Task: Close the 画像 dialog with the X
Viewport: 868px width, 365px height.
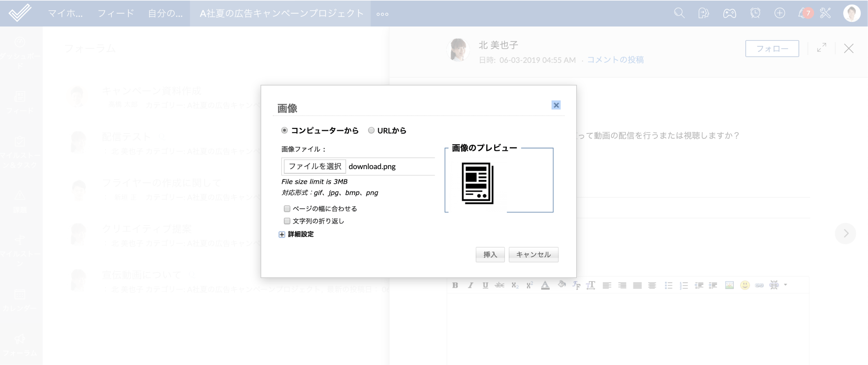Action: (x=556, y=105)
